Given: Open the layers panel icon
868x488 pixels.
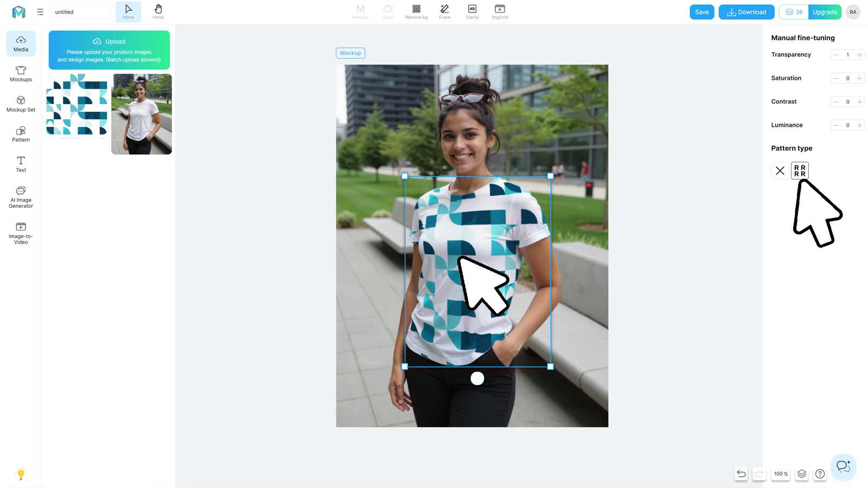Looking at the screenshot, I should (x=802, y=474).
